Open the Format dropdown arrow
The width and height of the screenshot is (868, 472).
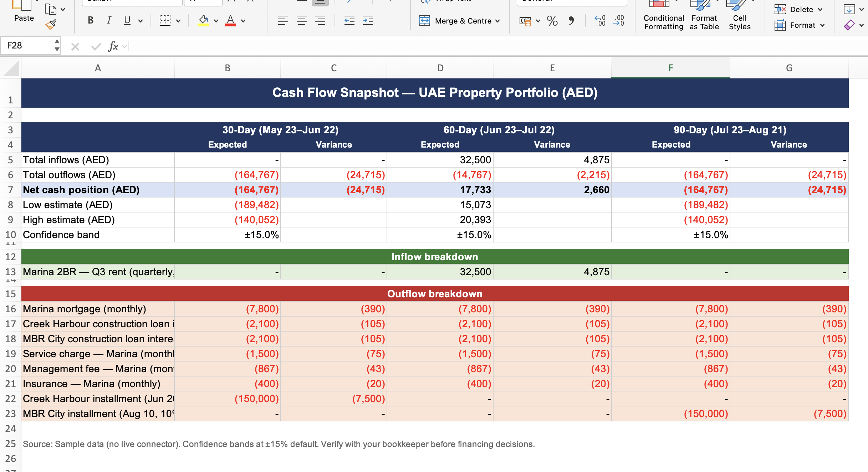point(822,25)
